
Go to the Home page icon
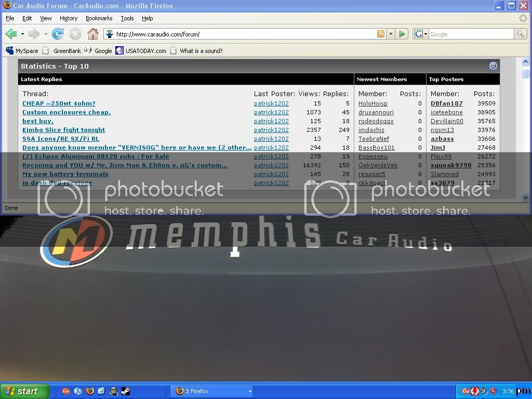(x=92, y=34)
